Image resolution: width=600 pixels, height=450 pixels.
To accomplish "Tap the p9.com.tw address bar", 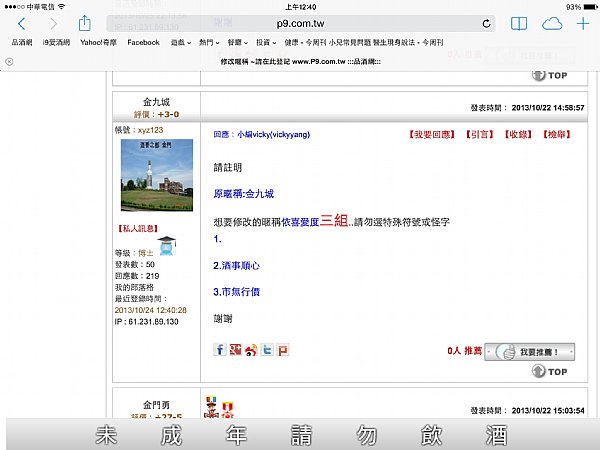I will coord(301,24).
